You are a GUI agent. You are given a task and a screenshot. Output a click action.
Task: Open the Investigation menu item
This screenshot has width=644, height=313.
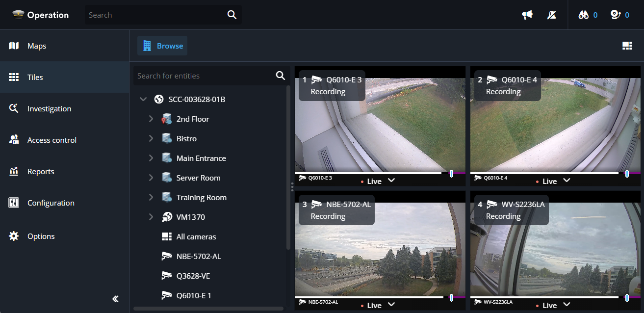click(x=49, y=108)
